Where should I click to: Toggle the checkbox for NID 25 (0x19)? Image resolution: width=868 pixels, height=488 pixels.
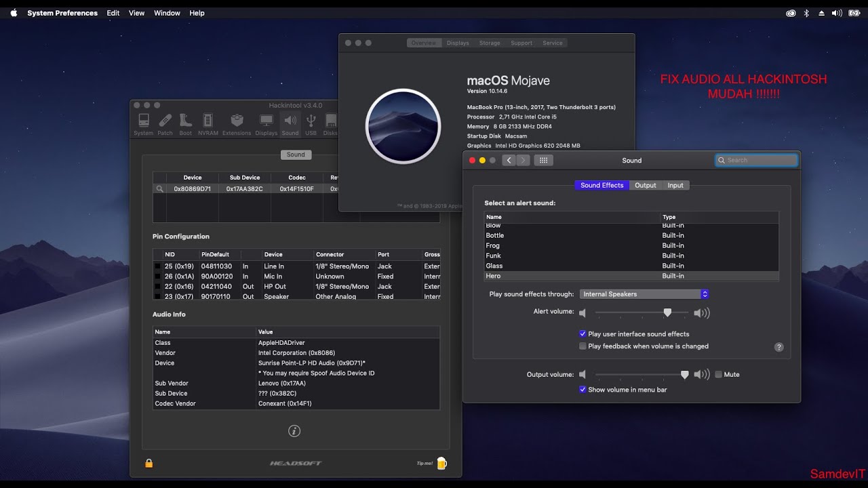click(x=158, y=266)
